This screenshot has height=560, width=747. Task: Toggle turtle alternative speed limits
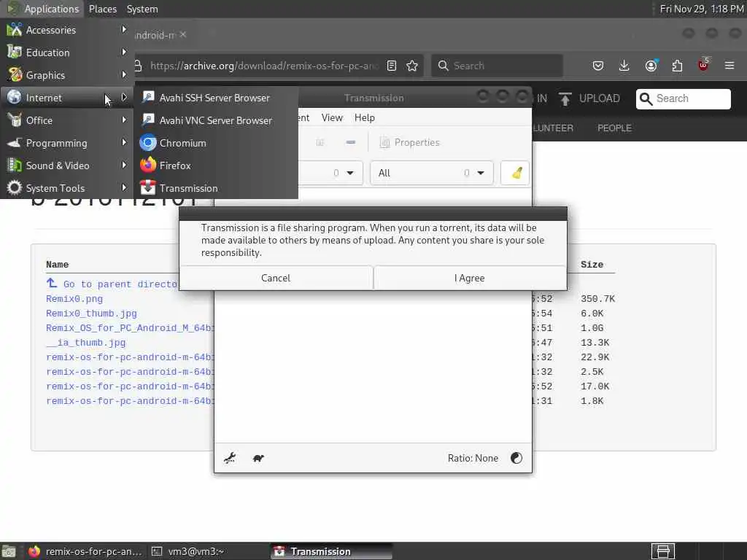[259, 458]
